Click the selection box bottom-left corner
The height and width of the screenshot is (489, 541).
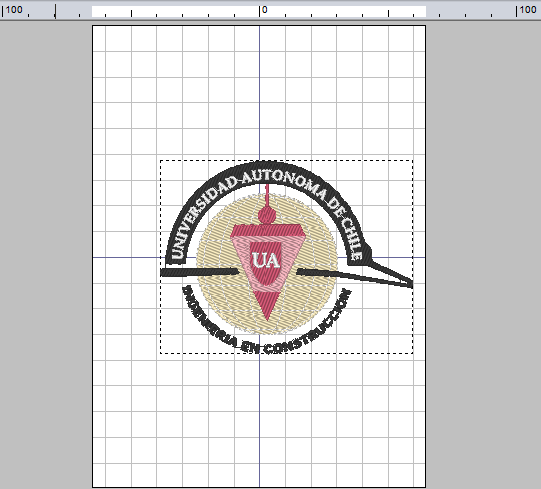click(x=160, y=353)
